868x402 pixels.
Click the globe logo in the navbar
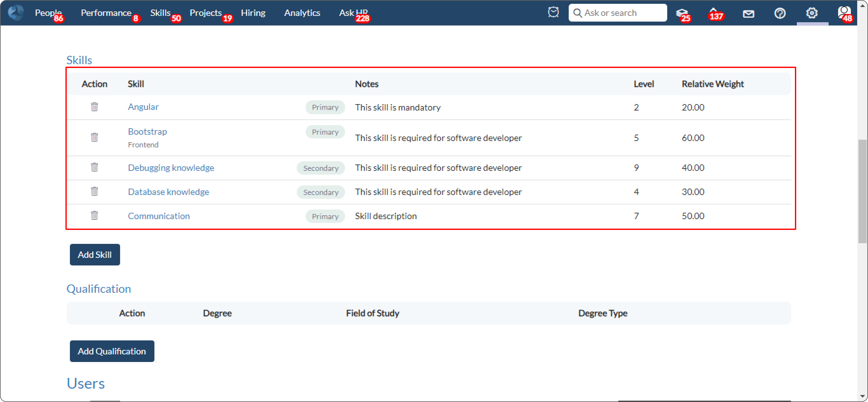(x=15, y=13)
